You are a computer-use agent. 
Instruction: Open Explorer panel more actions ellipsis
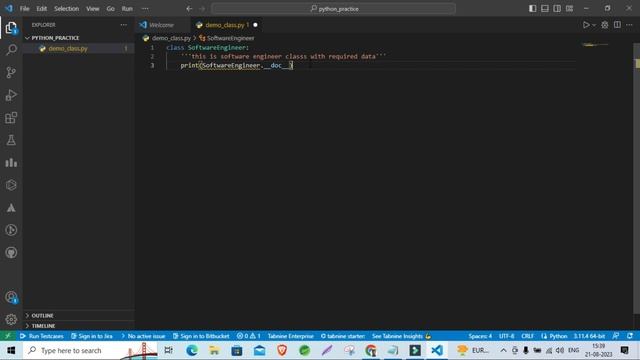tap(124, 25)
